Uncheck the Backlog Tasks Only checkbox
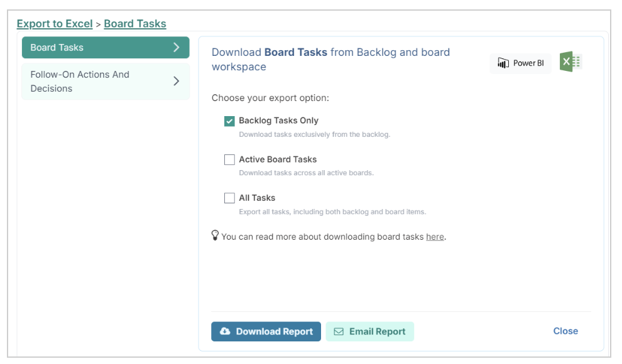 [x=229, y=120]
